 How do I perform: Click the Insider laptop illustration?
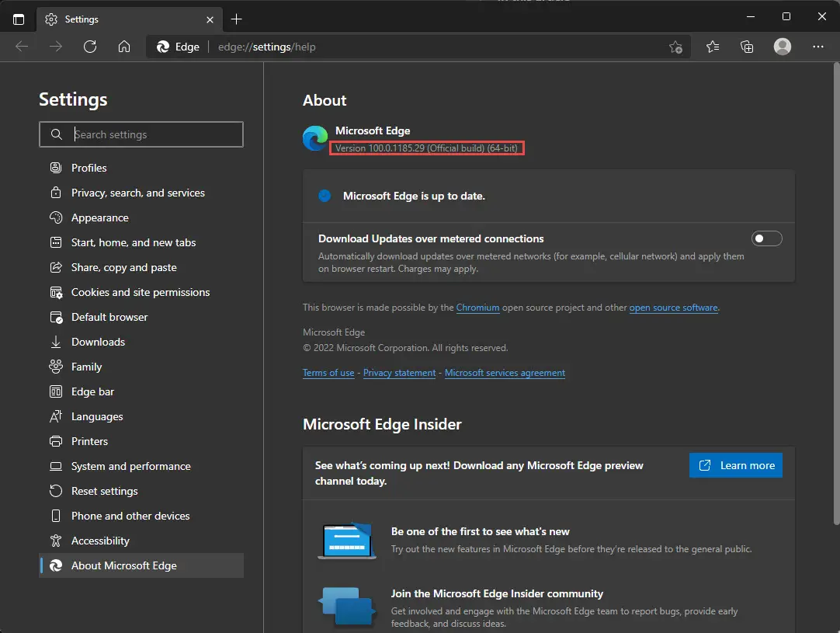click(346, 541)
